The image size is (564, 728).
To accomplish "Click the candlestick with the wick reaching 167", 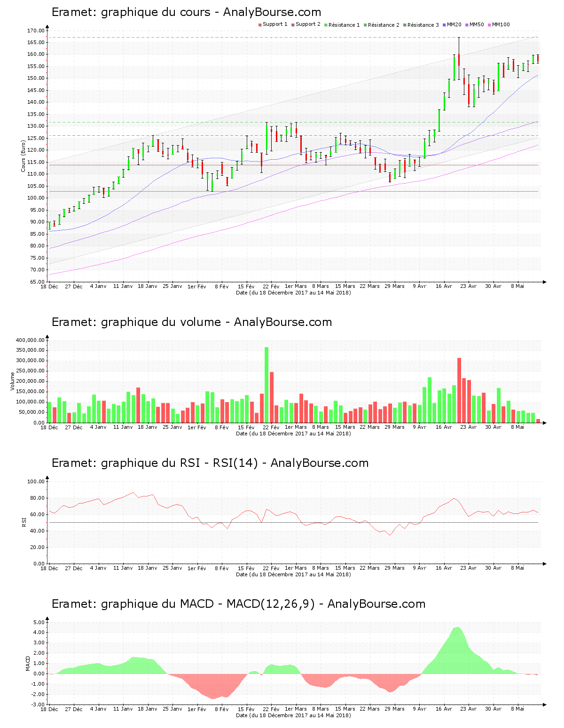I will [x=459, y=59].
